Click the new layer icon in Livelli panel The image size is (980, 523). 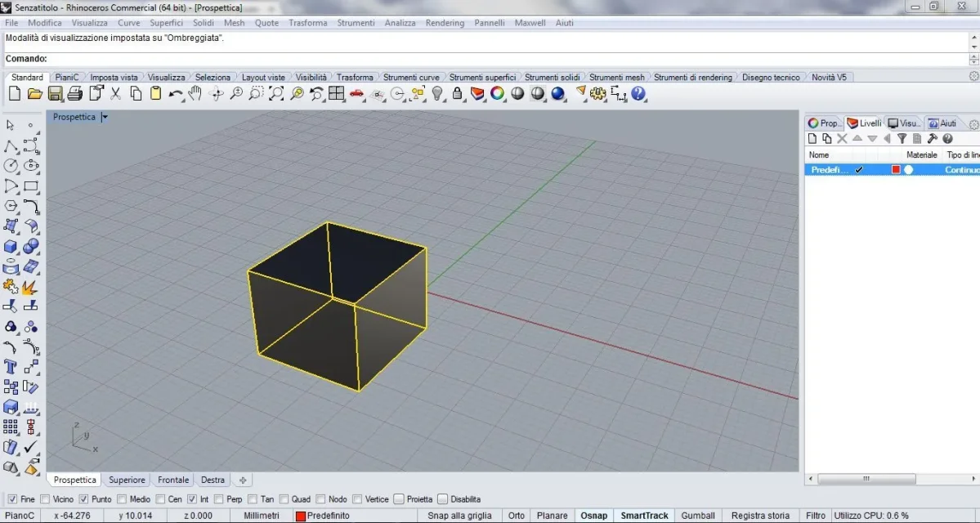tap(812, 139)
